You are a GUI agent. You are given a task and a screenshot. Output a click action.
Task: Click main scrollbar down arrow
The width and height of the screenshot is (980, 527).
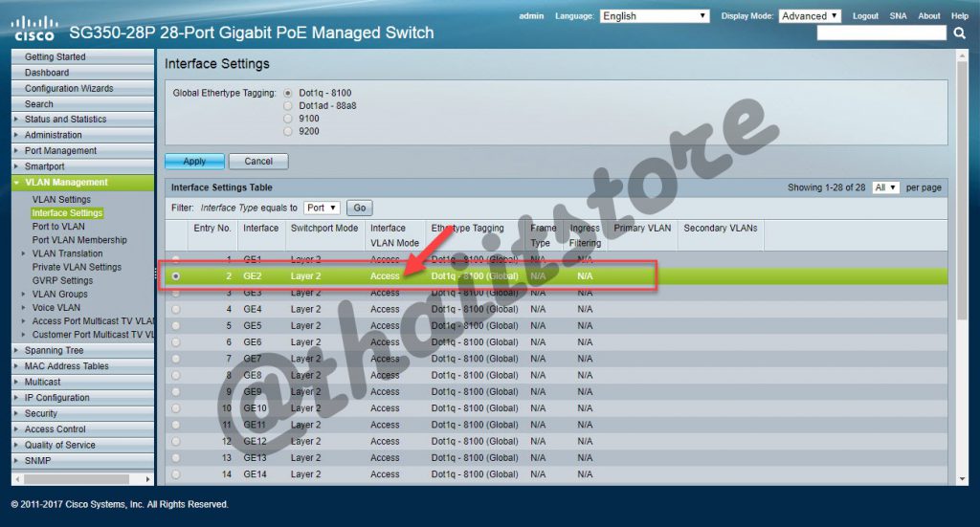click(x=962, y=479)
